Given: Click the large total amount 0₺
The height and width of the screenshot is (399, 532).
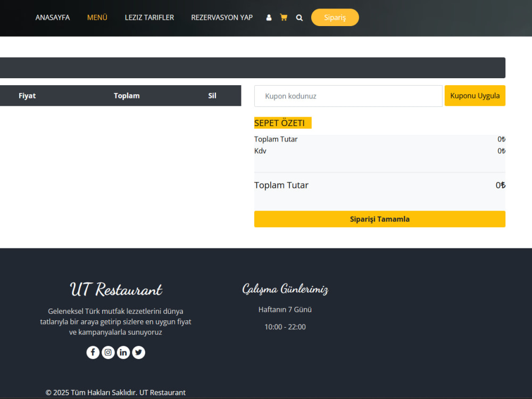Looking at the screenshot, I should coord(501,185).
